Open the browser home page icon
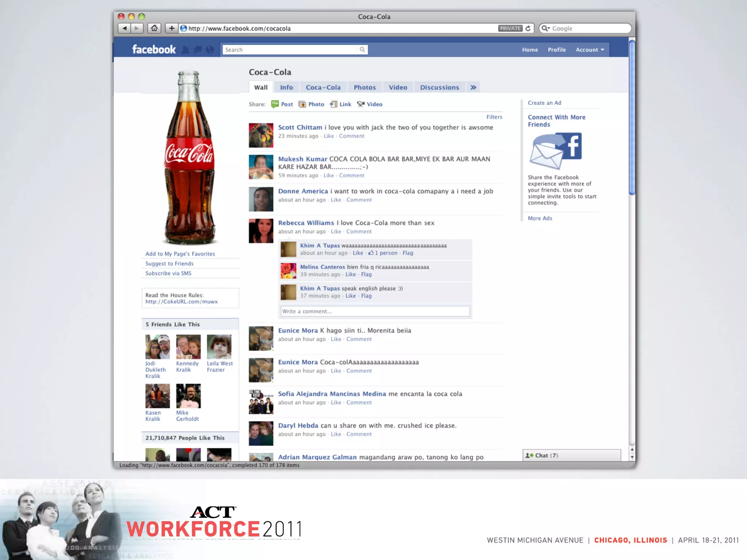Screen dimensions: 747x560 pyautogui.click(x=154, y=28)
